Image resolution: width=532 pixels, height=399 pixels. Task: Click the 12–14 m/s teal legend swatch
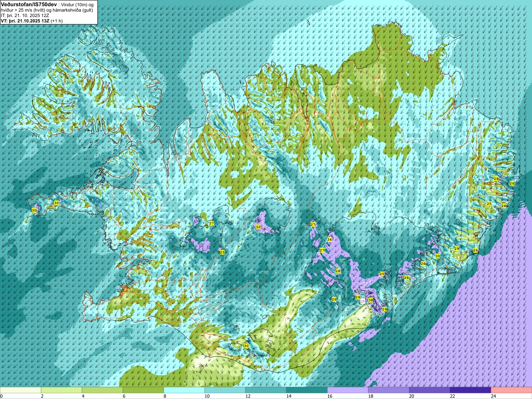tap(266, 390)
